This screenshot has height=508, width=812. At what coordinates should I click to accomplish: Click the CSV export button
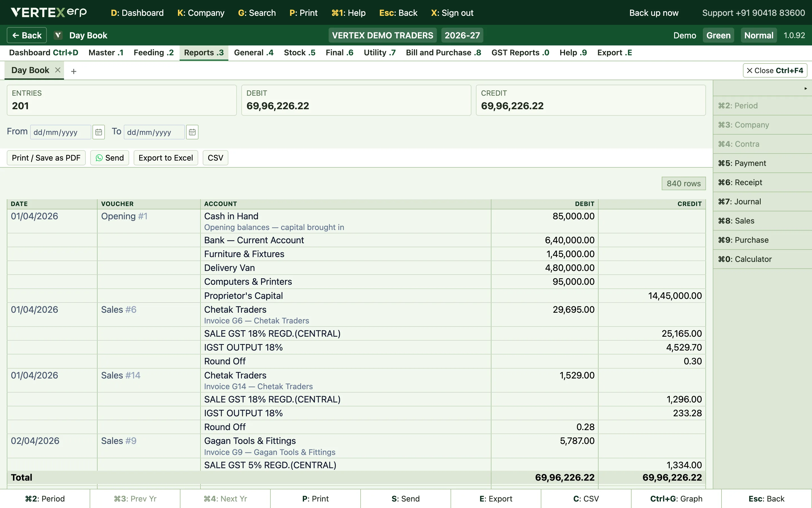[215, 158]
